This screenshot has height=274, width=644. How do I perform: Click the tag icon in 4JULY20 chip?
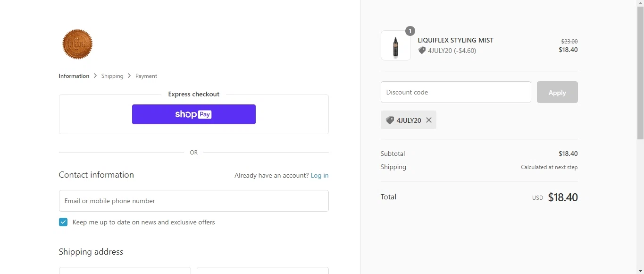pyautogui.click(x=390, y=120)
